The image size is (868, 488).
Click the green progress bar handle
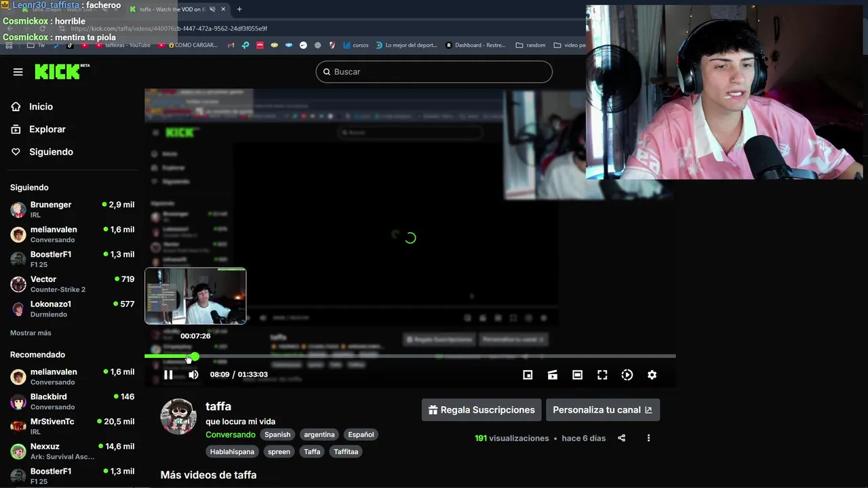click(x=195, y=357)
